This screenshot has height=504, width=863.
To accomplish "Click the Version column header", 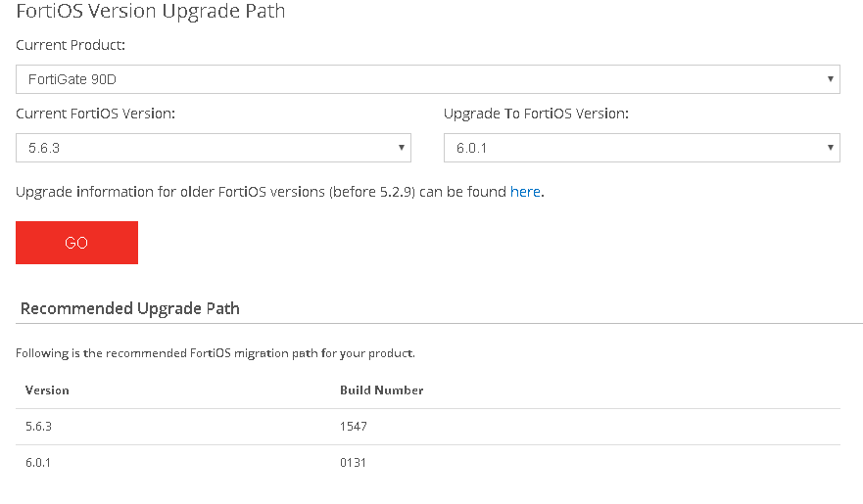I will click(47, 389).
